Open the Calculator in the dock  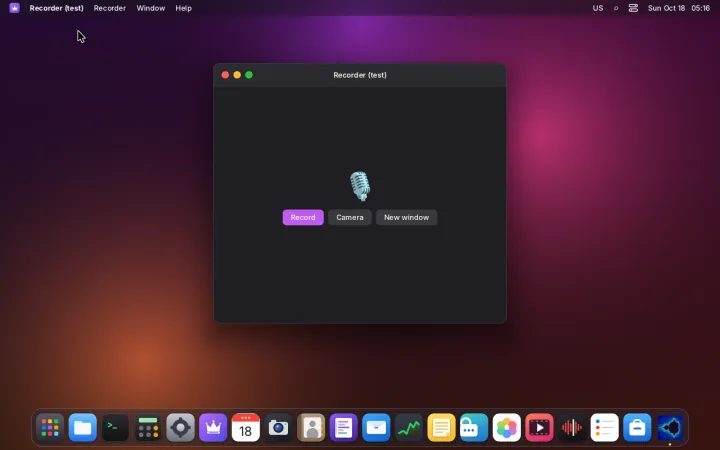(x=148, y=428)
